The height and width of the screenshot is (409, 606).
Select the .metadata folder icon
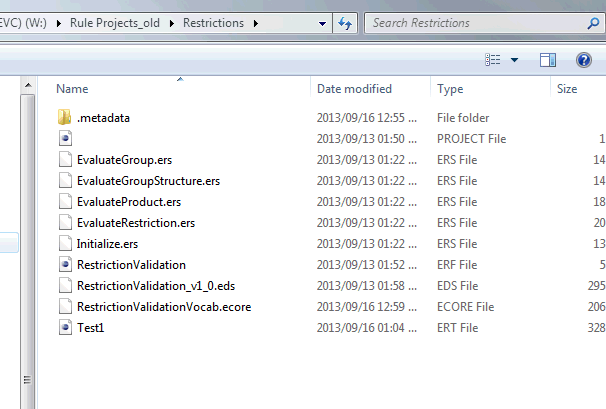[65, 117]
